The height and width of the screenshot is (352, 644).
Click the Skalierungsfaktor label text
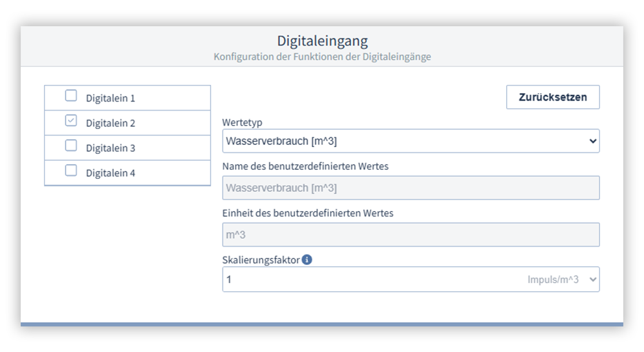261,260
